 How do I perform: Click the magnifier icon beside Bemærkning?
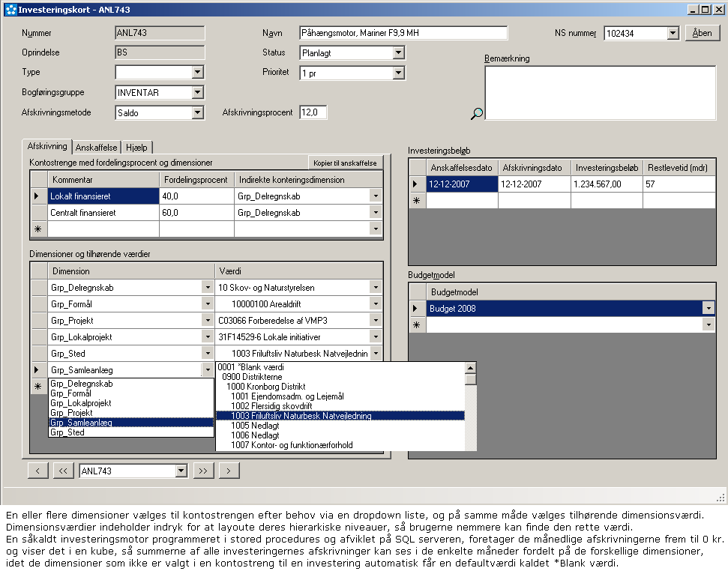477,113
